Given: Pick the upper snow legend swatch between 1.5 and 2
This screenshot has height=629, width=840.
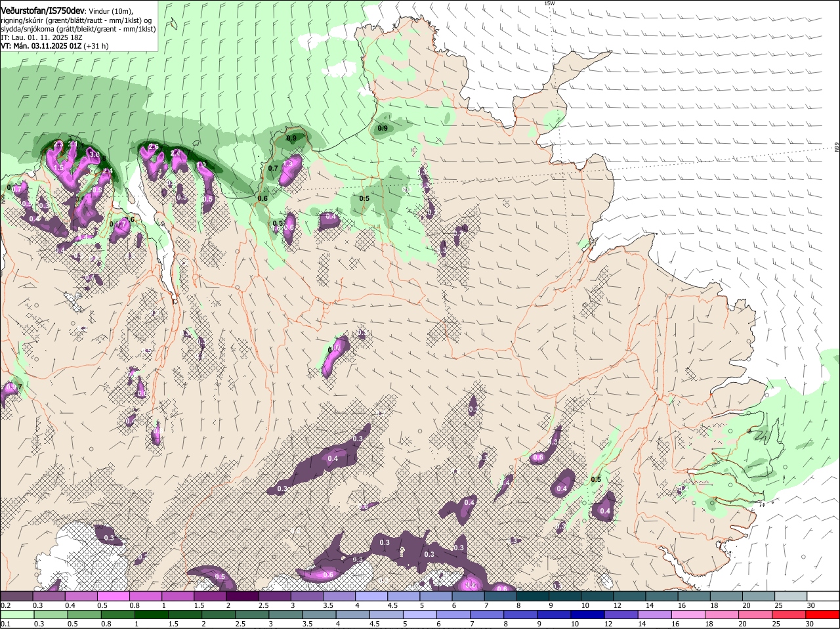Looking at the screenshot, I should tap(210, 596).
